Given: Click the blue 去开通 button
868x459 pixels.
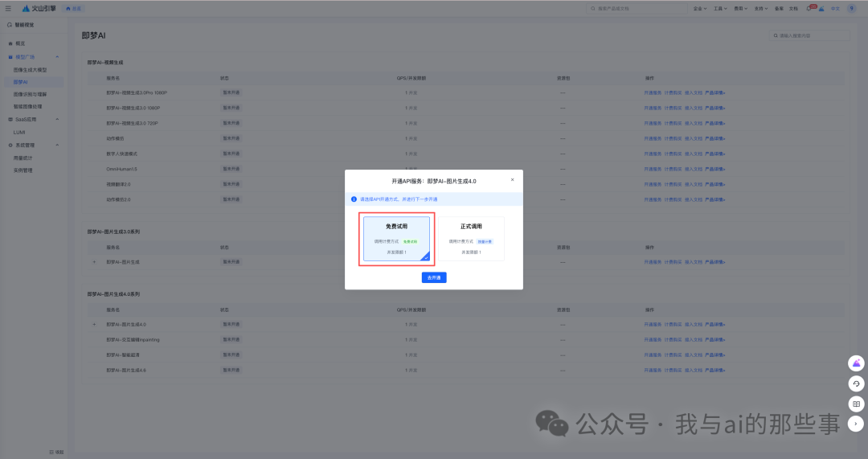Looking at the screenshot, I should [434, 277].
